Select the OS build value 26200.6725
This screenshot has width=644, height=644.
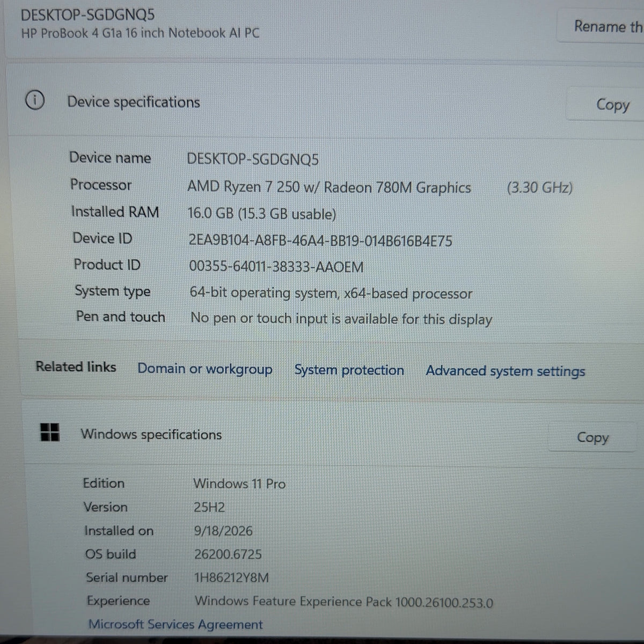(228, 554)
